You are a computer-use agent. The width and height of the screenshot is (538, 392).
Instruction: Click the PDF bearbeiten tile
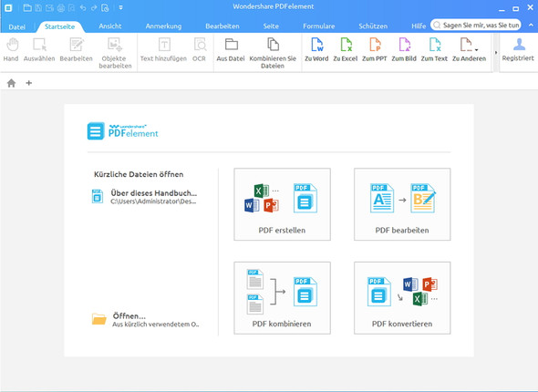[402, 204]
